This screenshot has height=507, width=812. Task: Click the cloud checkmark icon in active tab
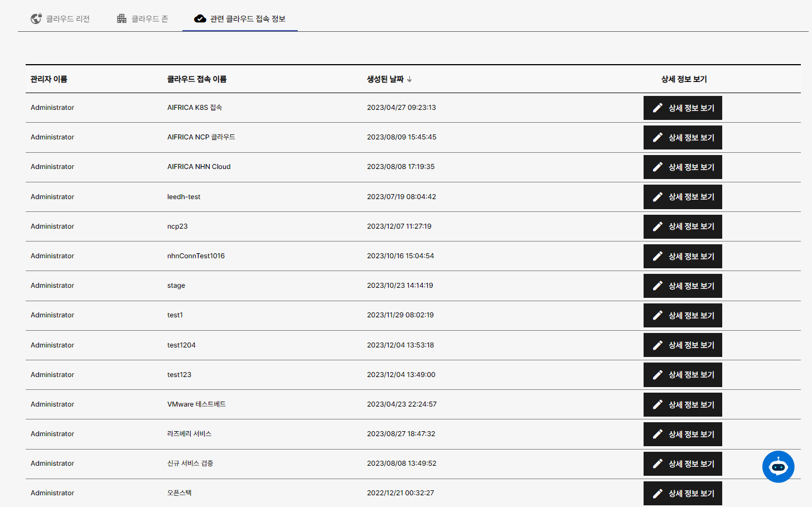pyautogui.click(x=200, y=19)
